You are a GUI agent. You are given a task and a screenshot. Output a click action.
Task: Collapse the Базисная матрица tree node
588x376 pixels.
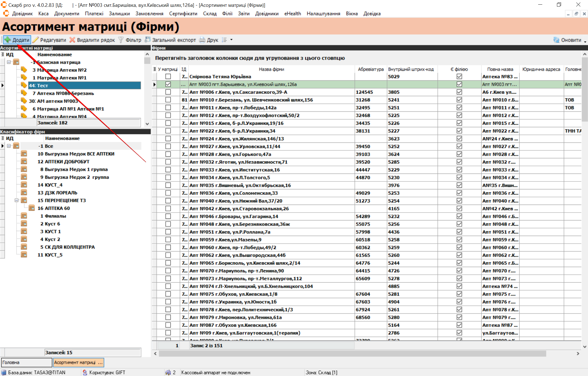(9, 62)
